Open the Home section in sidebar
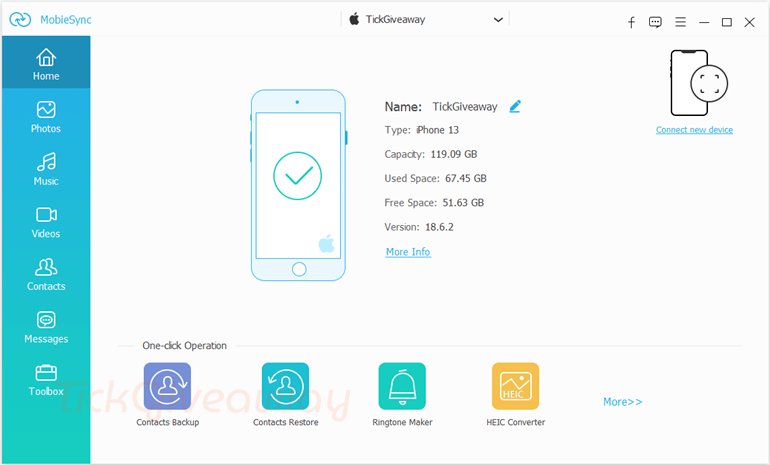770x465 pixels. click(46, 63)
